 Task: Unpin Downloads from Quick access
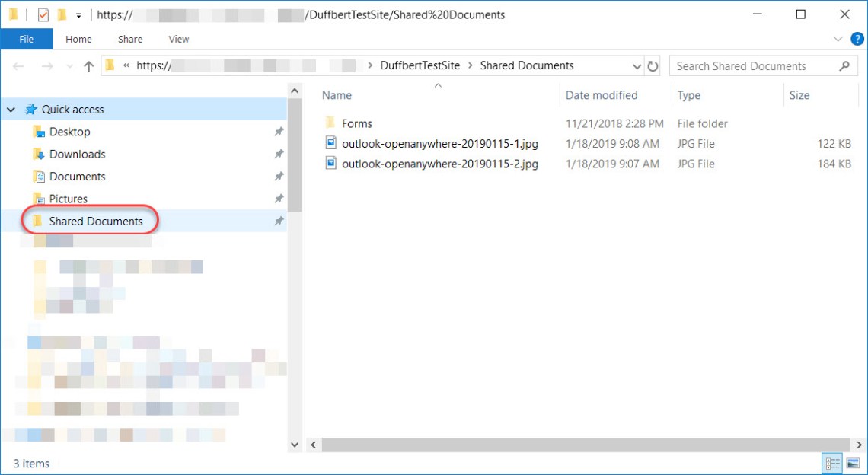pyautogui.click(x=279, y=154)
